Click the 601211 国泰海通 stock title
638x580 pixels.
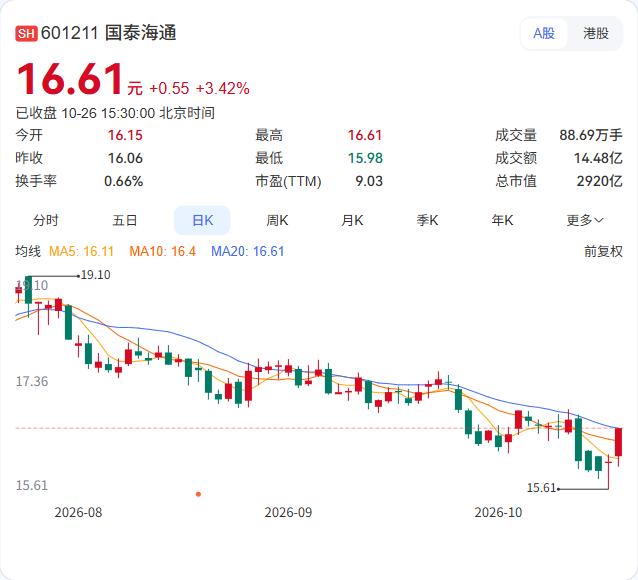click(x=109, y=33)
